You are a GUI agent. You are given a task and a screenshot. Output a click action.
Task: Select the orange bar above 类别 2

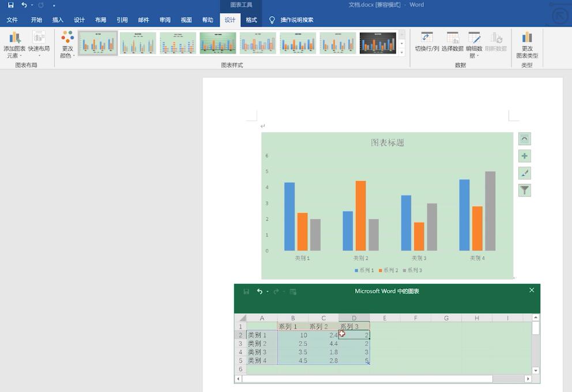(360, 216)
